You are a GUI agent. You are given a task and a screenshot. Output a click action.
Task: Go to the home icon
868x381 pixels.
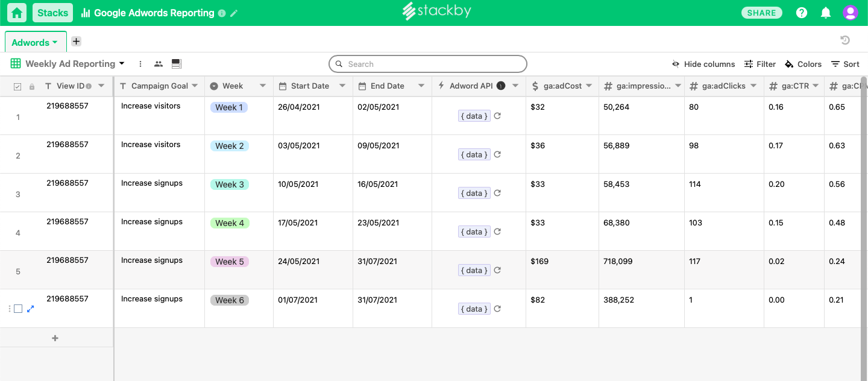(x=17, y=13)
